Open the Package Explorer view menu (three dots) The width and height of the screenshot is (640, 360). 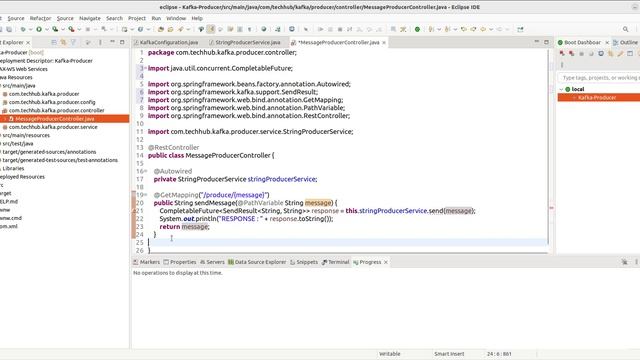100,42
